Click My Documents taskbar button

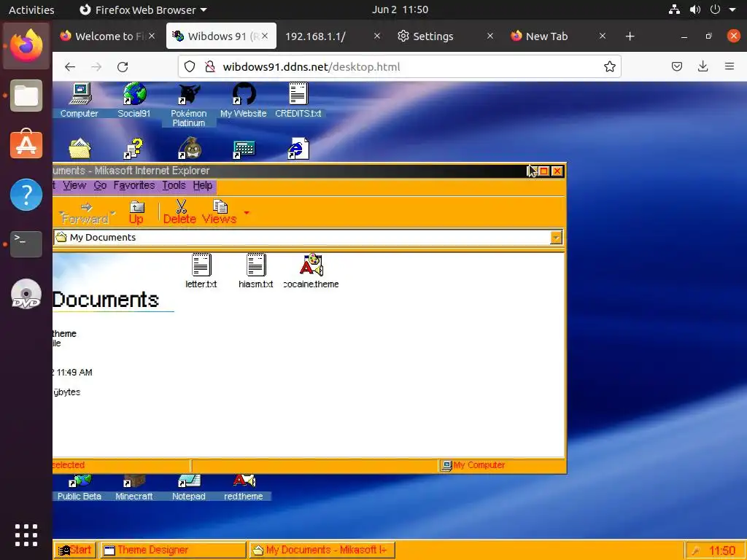322,550
